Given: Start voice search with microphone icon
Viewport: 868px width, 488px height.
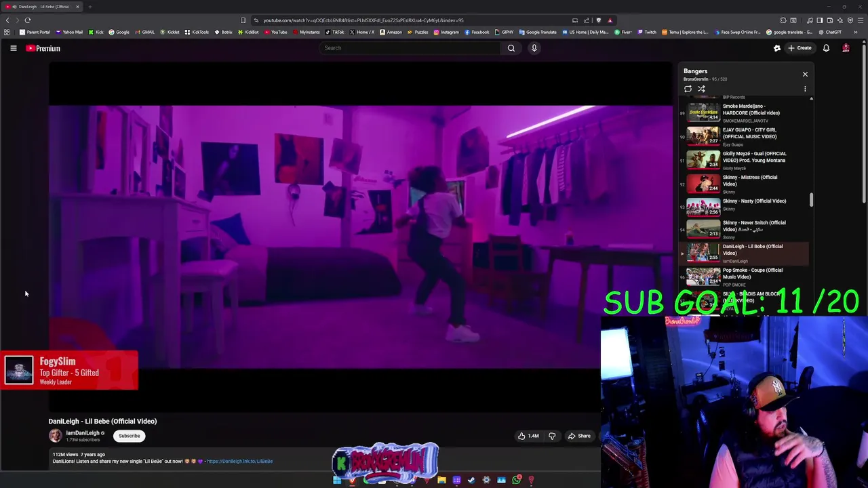Looking at the screenshot, I should 534,48.
